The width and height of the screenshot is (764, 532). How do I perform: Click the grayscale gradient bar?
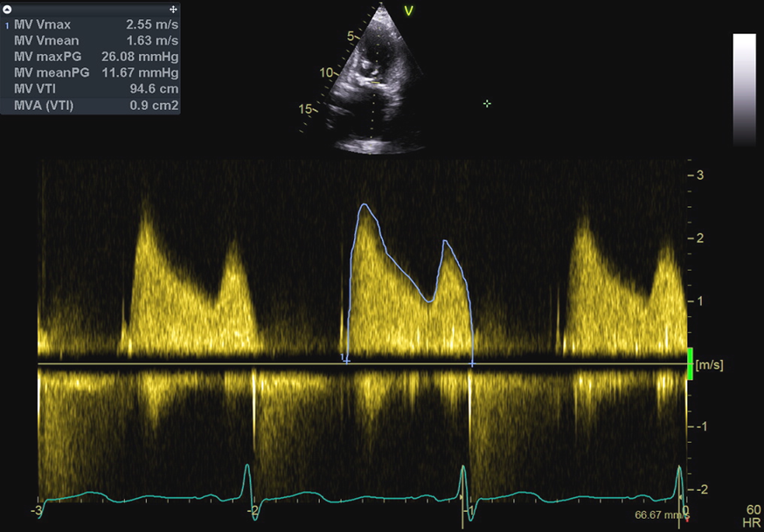tap(744, 89)
